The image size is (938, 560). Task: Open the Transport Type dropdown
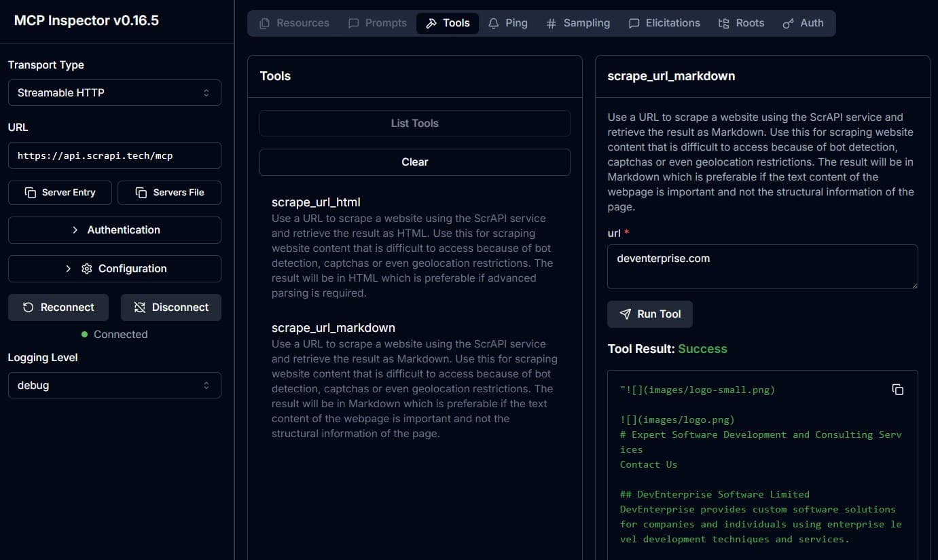click(114, 92)
